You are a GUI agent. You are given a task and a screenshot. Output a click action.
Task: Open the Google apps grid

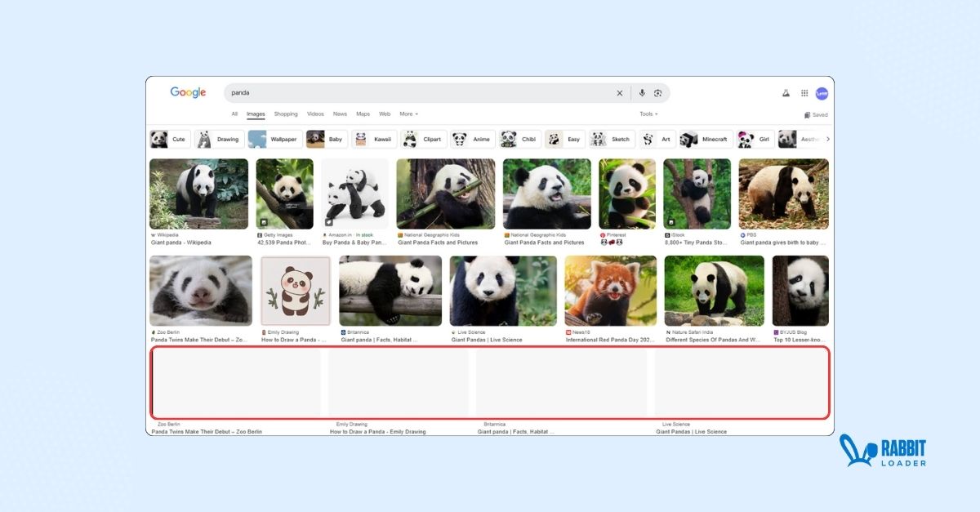pyautogui.click(x=804, y=93)
